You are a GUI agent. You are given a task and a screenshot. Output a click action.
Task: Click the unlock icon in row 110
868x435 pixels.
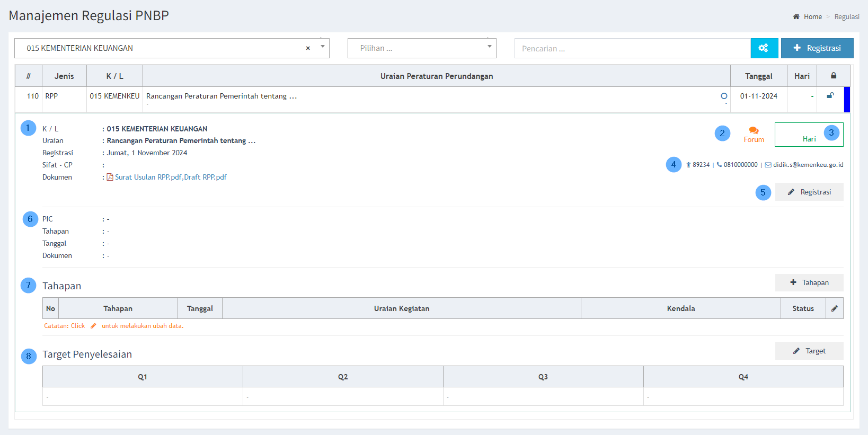830,96
